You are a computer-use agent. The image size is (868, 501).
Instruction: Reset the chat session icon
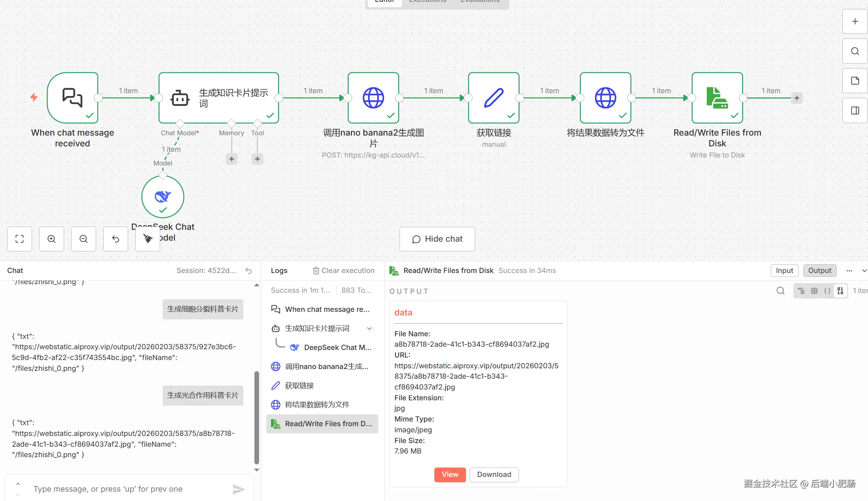(249, 271)
